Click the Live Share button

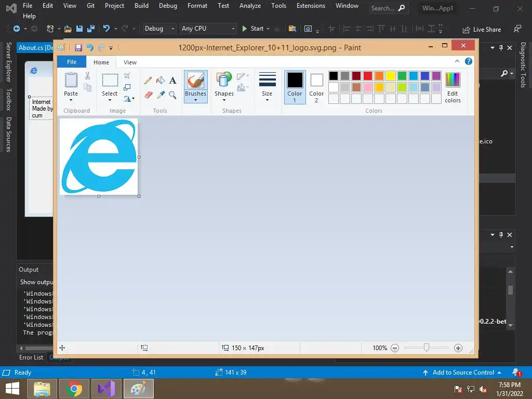pos(482,30)
